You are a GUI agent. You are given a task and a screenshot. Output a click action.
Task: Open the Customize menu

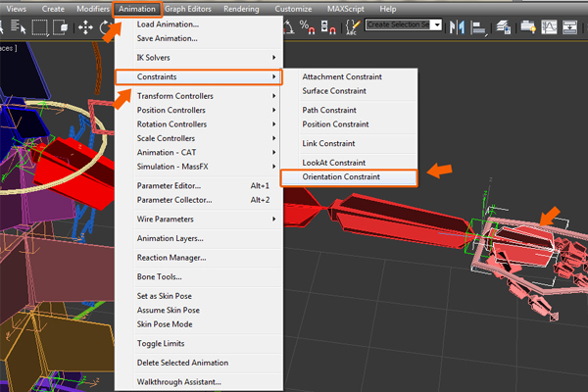[x=293, y=9]
